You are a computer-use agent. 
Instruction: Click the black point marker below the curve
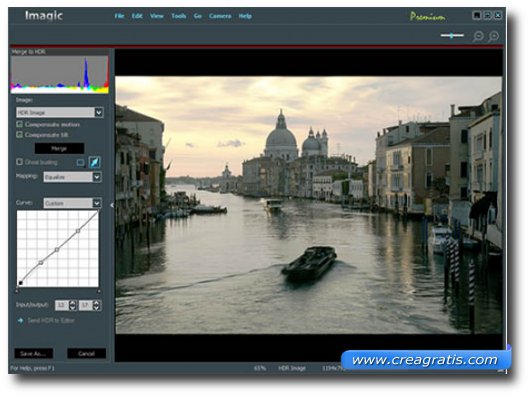tap(17, 291)
